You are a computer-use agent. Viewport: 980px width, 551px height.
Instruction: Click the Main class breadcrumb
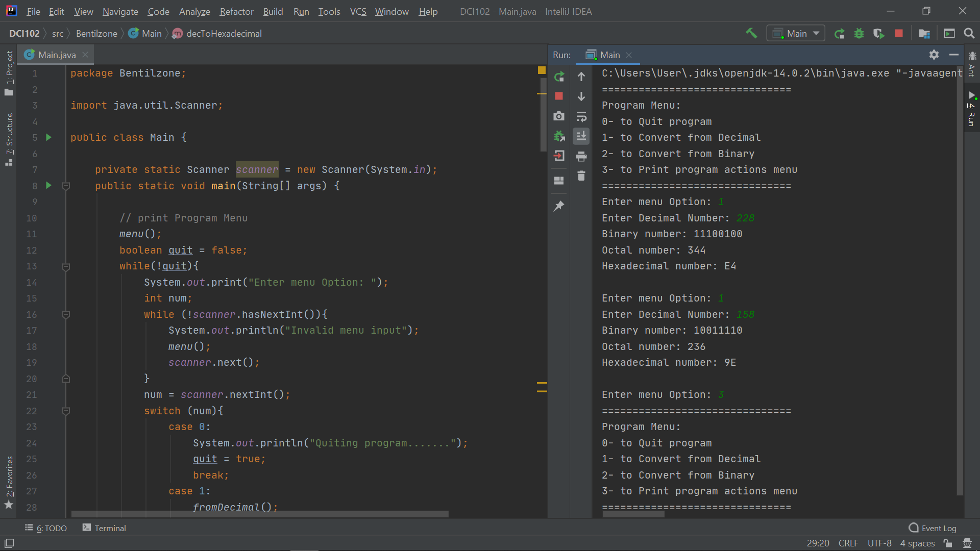click(x=145, y=33)
